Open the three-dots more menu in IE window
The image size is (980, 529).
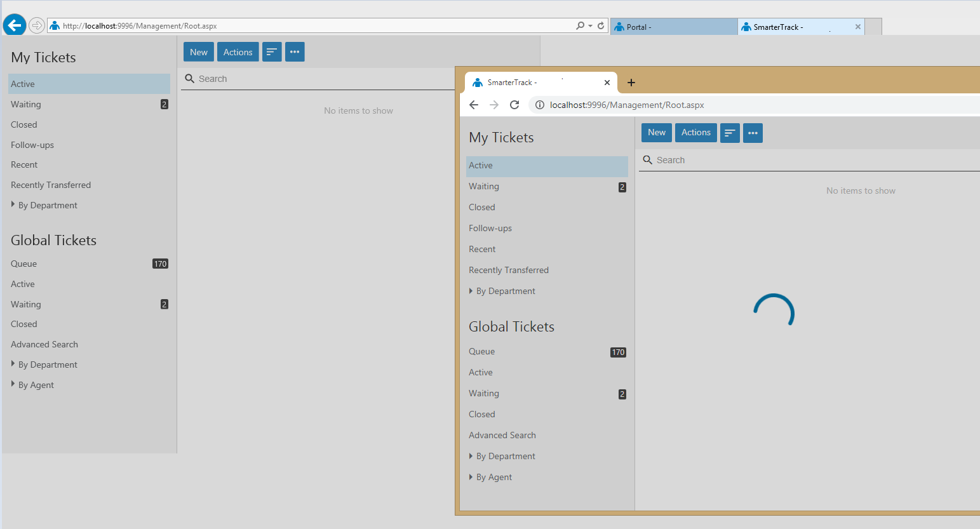(295, 52)
